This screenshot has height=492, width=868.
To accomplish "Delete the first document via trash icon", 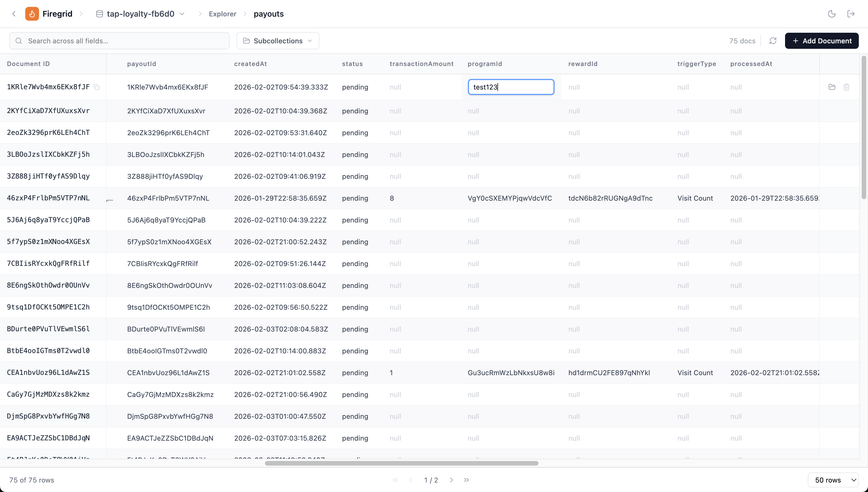I will pos(847,87).
